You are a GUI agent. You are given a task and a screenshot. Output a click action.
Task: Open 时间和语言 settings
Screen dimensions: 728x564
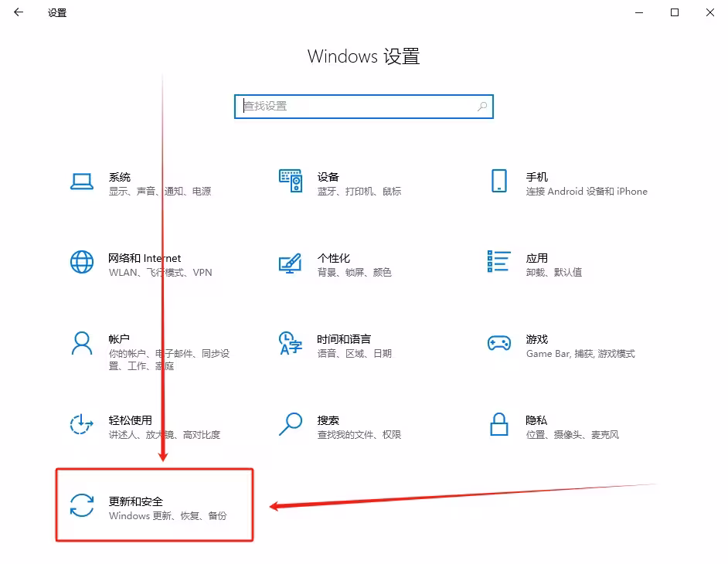pos(344,339)
